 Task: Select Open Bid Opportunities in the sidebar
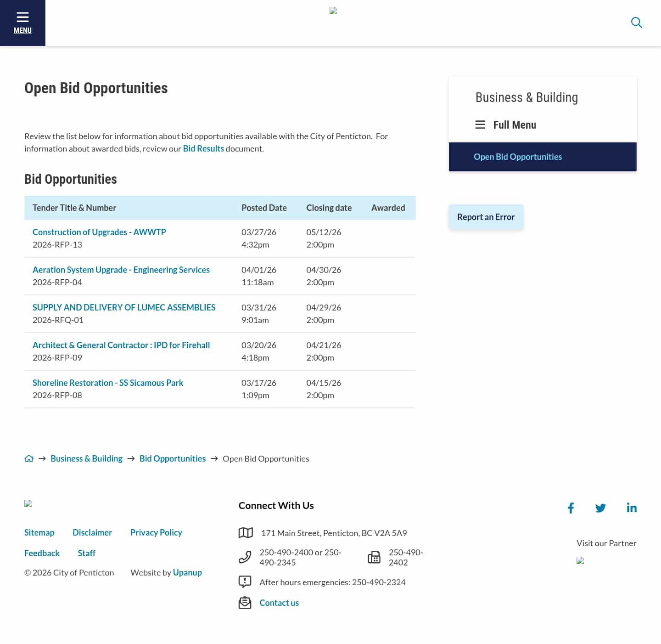pyautogui.click(x=518, y=157)
